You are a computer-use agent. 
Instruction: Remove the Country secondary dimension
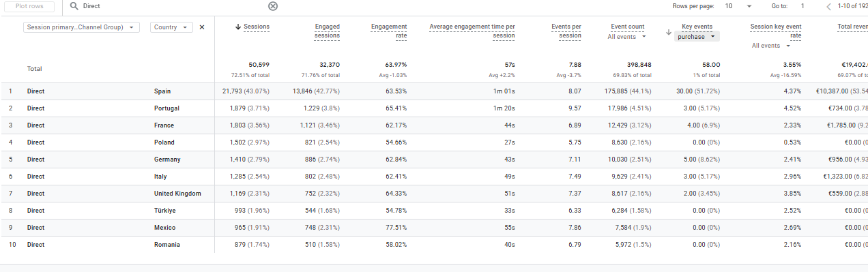201,27
